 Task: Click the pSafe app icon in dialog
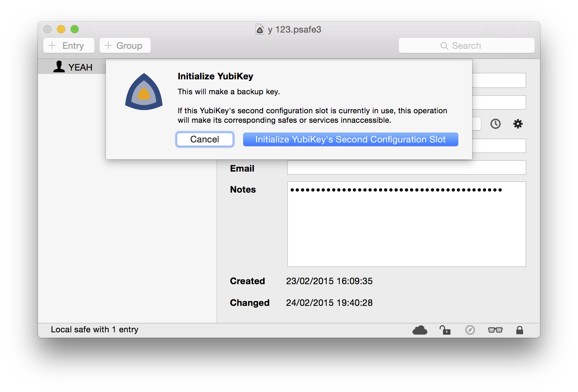coord(144,92)
